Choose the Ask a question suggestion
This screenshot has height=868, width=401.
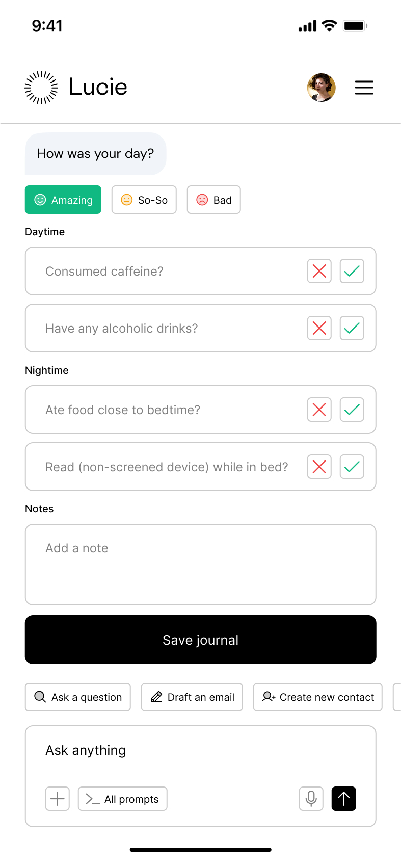[x=78, y=697]
